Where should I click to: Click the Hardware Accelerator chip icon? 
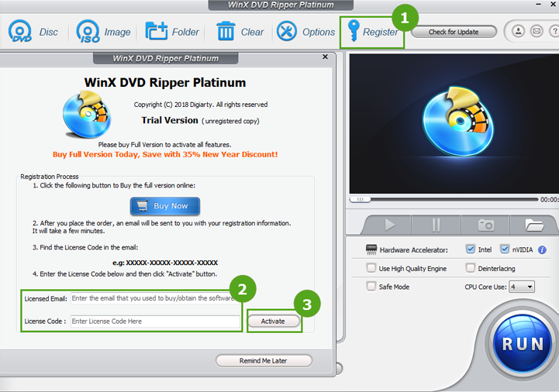(371, 249)
